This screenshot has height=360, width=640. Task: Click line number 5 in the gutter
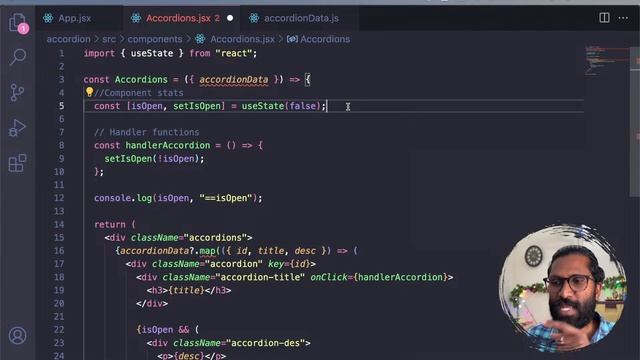coord(61,106)
